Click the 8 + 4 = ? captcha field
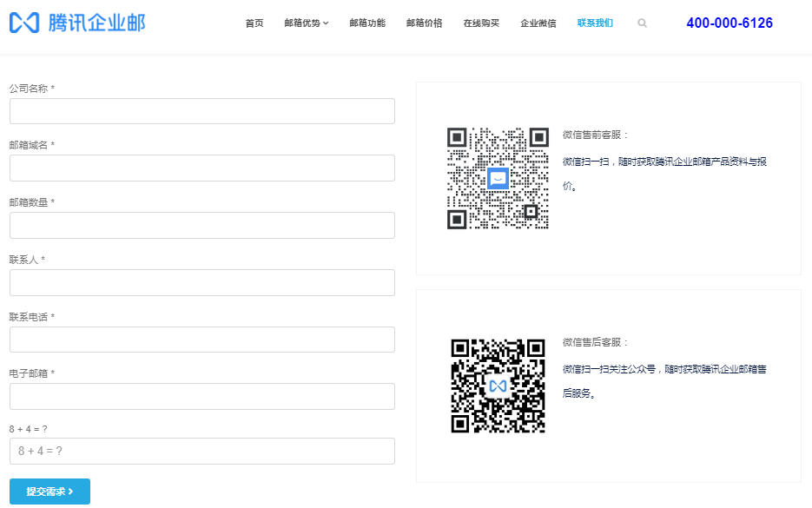 point(202,451)
